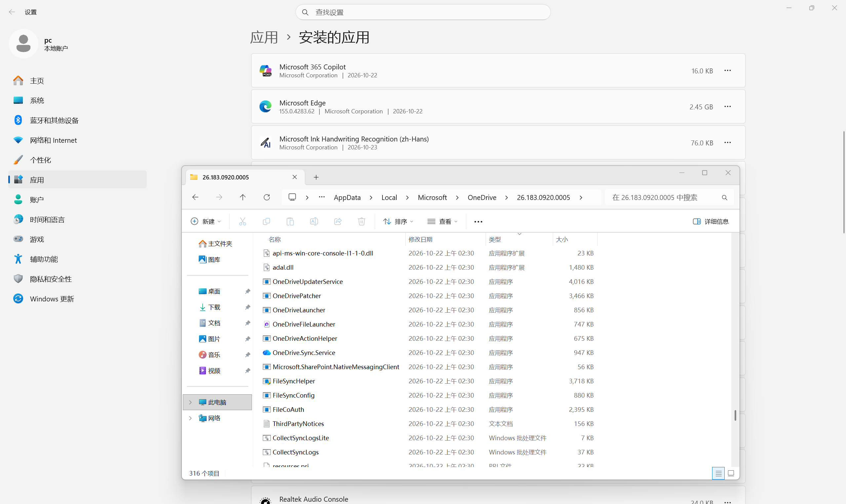Select the 26.183.0920.0005 File Explorer tab

coord(245,177)
